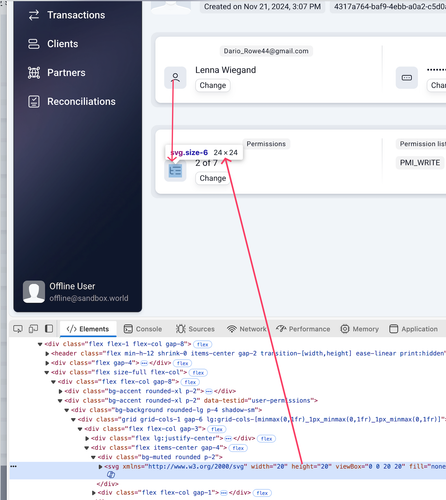Collapse the div flex items-center gap-4 node

pos(87,448)
